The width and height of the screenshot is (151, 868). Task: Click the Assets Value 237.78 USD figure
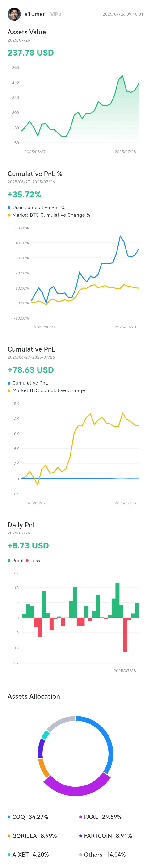[x=31, y=53]
